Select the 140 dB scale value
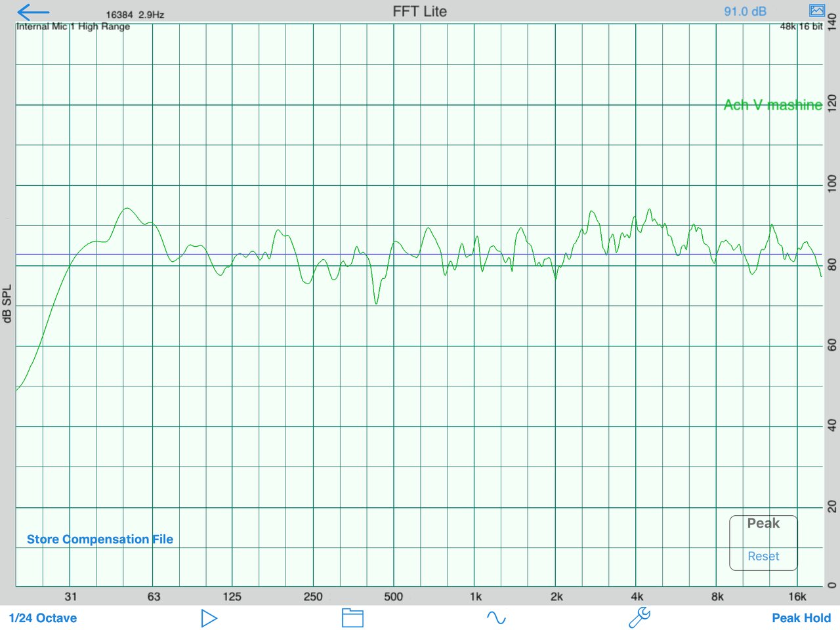Viewport: 840px width, 630px height. [832, 22]
